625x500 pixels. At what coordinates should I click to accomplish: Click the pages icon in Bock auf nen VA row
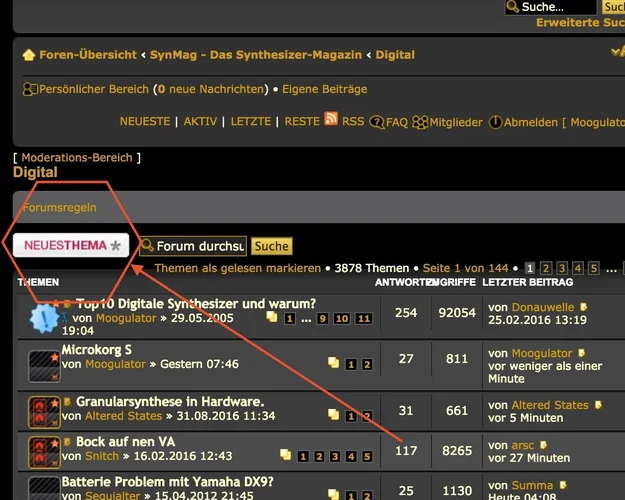[286, 455]
